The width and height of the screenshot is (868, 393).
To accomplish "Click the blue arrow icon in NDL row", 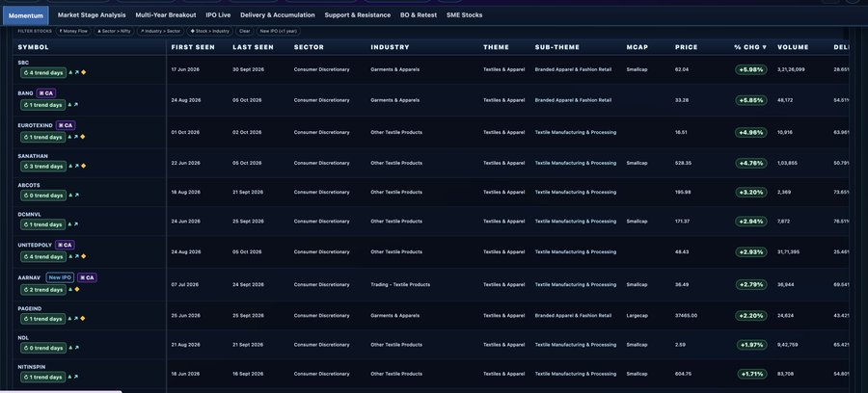I will [x=76, y=348].
